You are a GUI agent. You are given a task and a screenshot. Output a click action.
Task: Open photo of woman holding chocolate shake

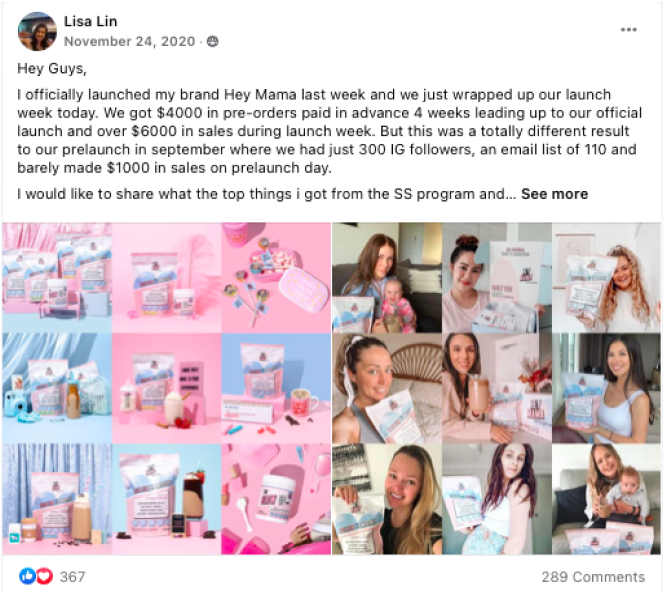[x=497, y=388]
